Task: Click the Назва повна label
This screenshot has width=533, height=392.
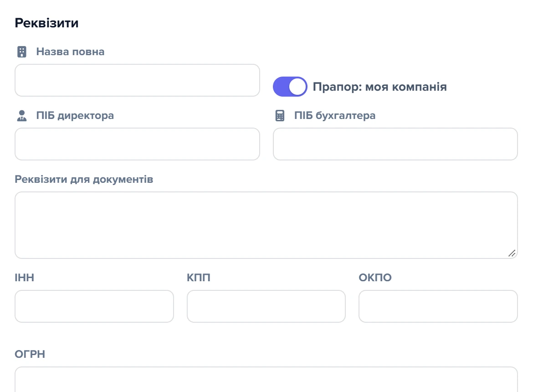Action: pyautogui.click(x=70, y=52)
